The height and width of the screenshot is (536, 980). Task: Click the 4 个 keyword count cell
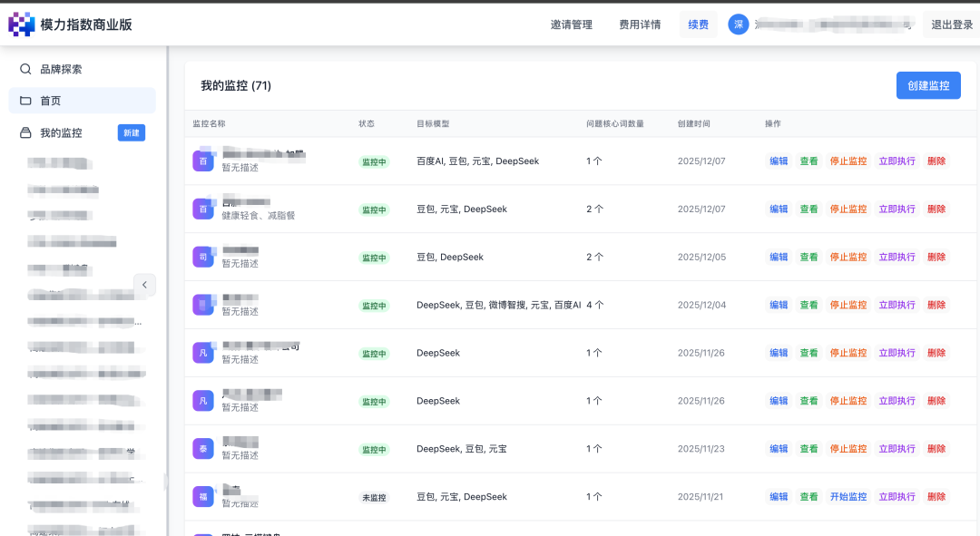click(595, 305)
